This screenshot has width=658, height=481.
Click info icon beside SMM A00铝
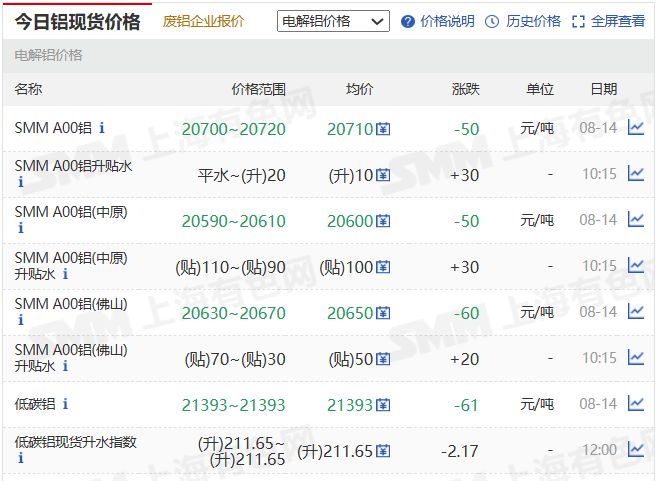[x=101, y=128]
